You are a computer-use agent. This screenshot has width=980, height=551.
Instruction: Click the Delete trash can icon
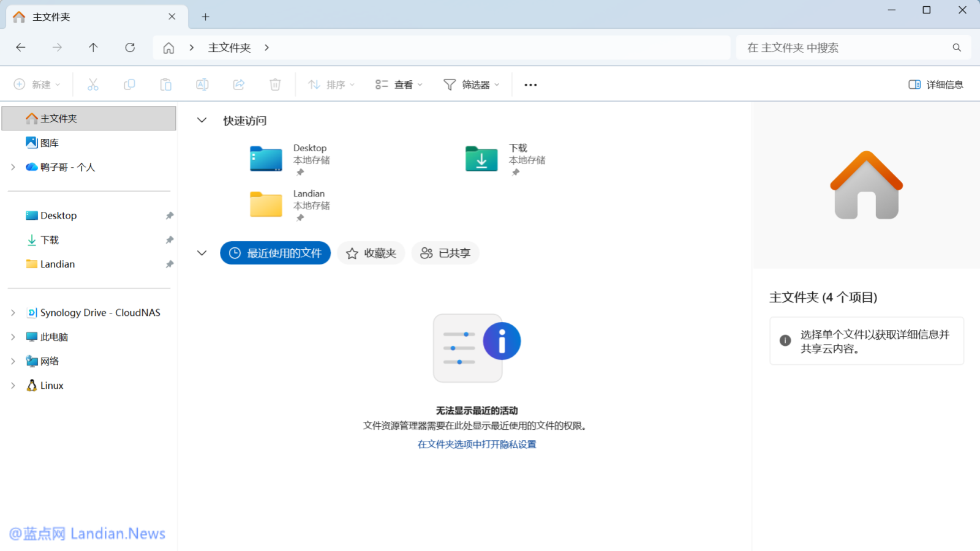(x=275, y=84)
